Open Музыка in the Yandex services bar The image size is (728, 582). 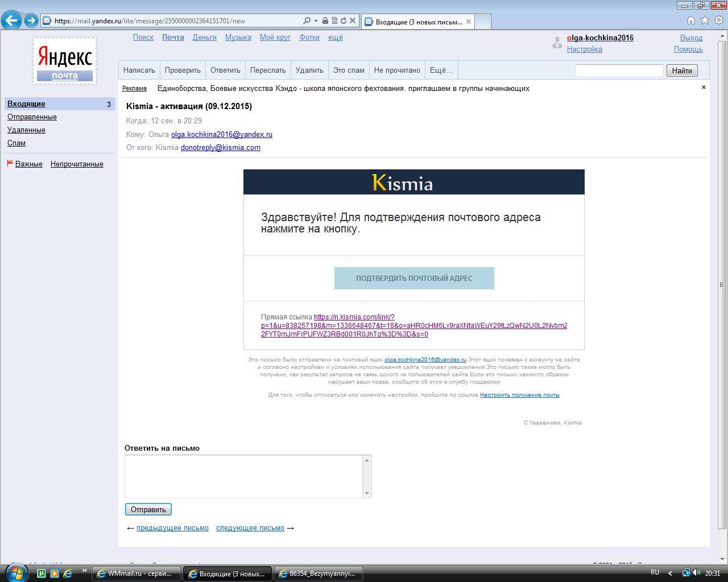tap(238, 37)
